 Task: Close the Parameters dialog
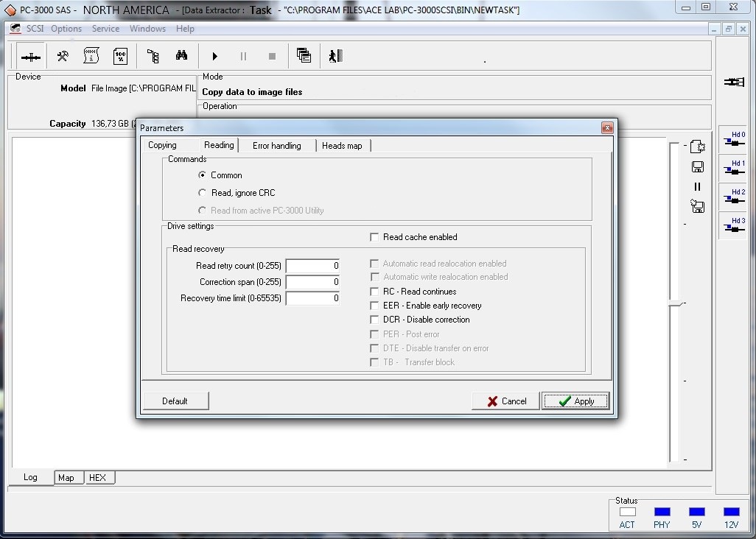tap(607, 127)
